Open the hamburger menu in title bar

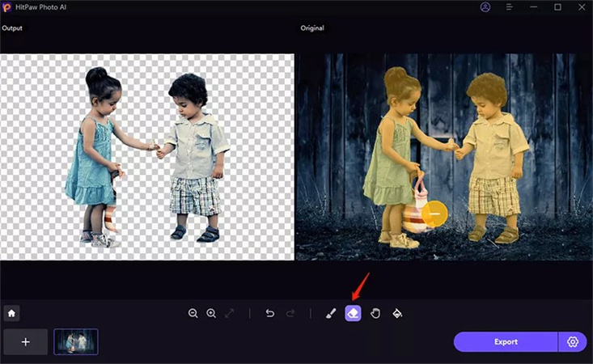click(510, 7)
